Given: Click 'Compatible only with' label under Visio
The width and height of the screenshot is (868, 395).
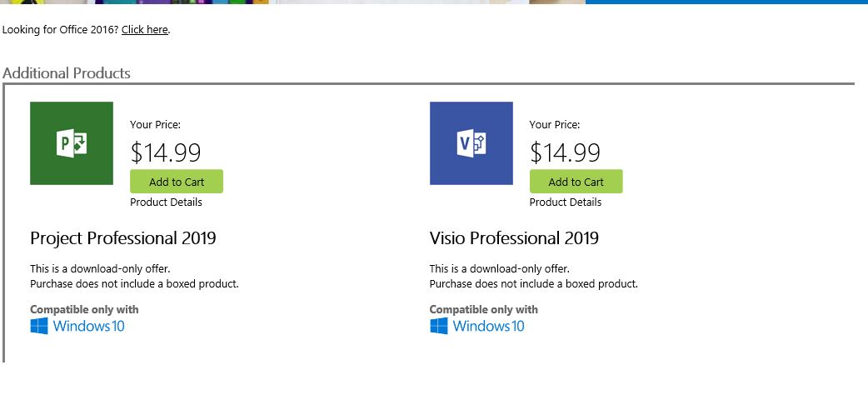Looking at the screenshot, I should tap(484, 309).
